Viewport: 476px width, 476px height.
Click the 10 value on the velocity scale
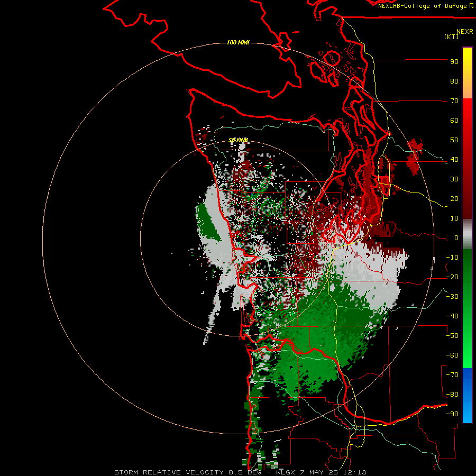pos(454,218)
